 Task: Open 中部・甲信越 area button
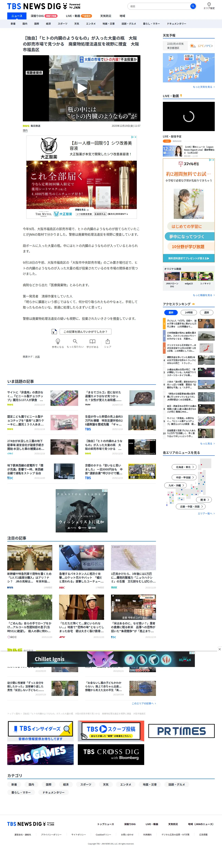[x=184, y=478]
